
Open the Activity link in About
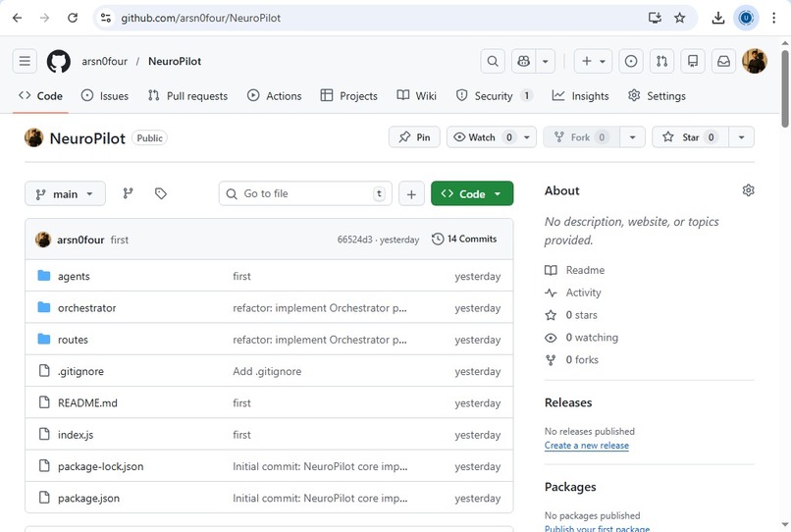(573, 293)
